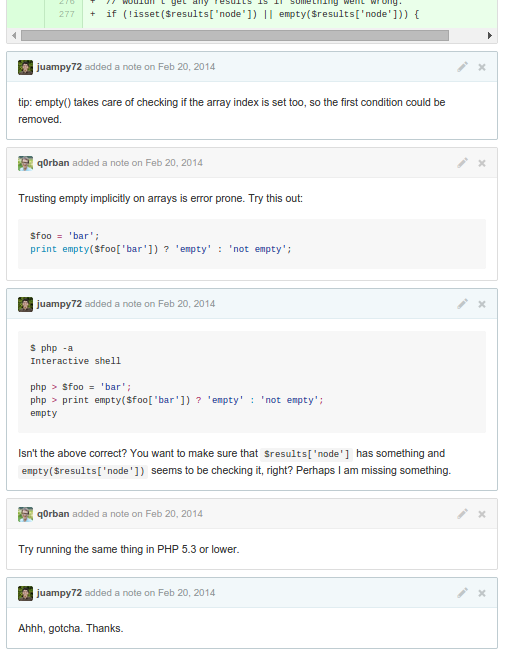Click 'Trusting empty implicitly on arrays' sentence
Image resolution: width=507 pixels, height=652 pixels.
161,198
